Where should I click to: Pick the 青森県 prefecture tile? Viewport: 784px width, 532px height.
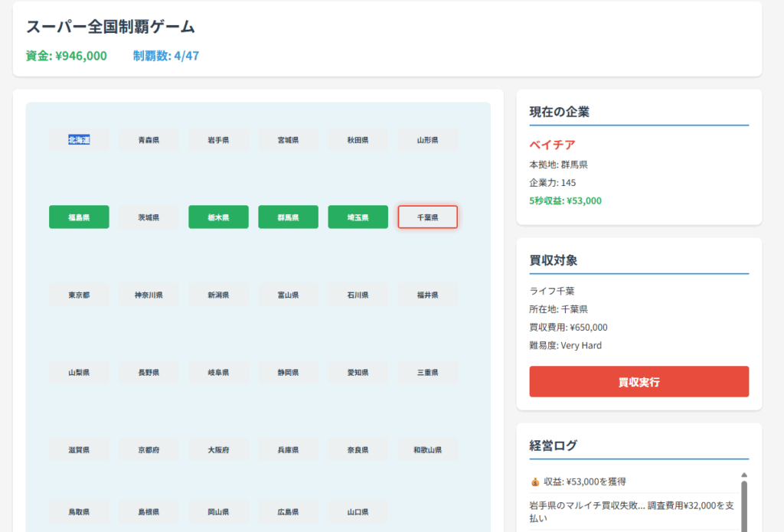coord(149,140)
